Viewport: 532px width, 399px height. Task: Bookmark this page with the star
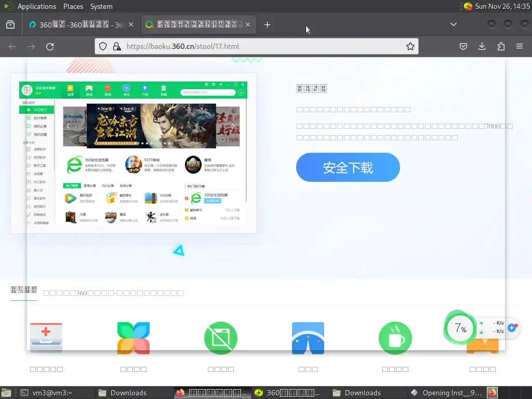(x=410, y=46)
